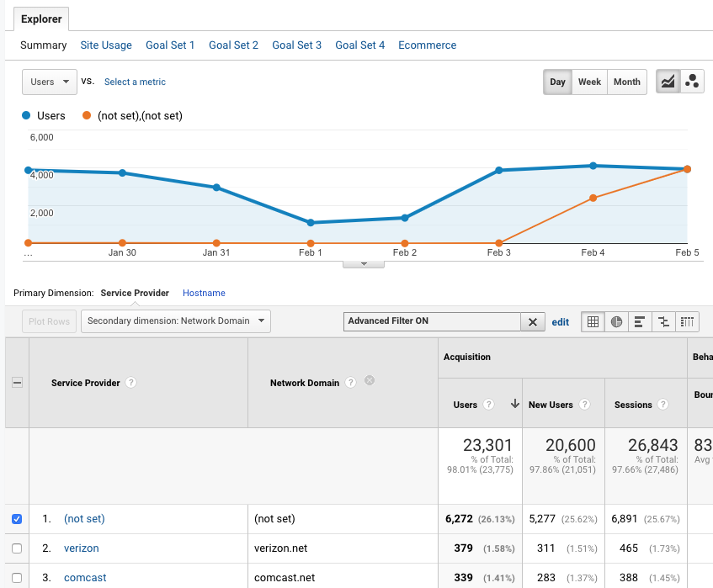Image resolution: width=713 pixels, height=588 pixels.
Task: Collapse the chart using the arrow handle
Action: (x=364, y=263)
